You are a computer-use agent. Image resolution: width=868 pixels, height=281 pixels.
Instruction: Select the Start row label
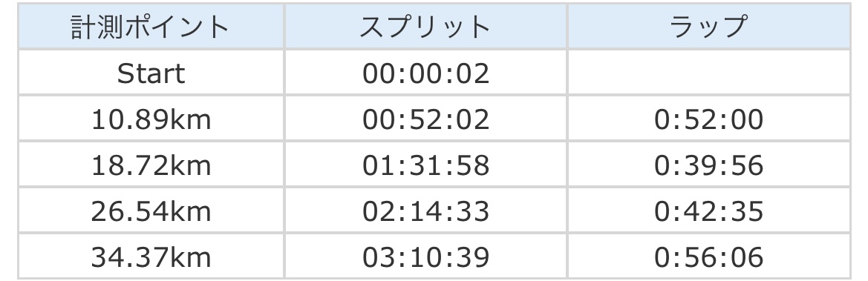coord(151,73)
